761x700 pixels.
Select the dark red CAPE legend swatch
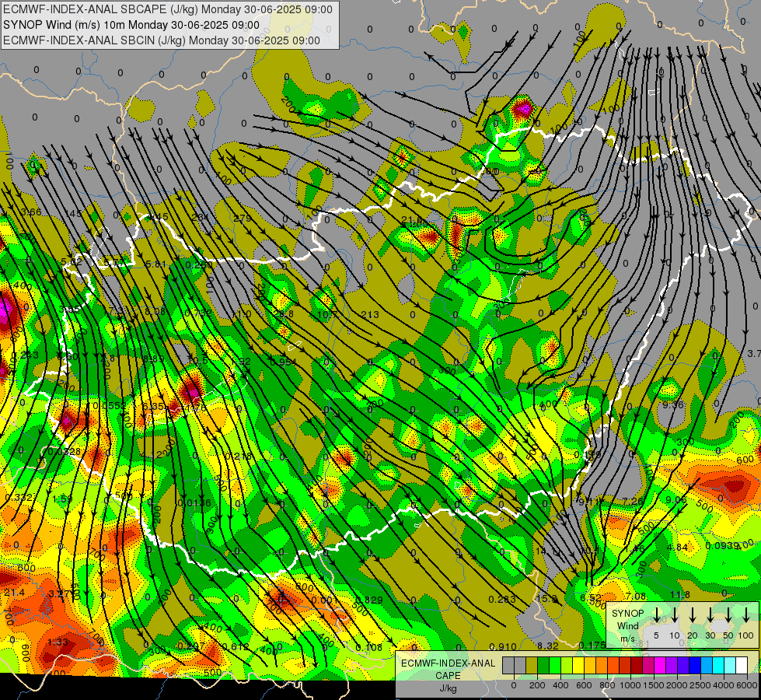point(637,665)
